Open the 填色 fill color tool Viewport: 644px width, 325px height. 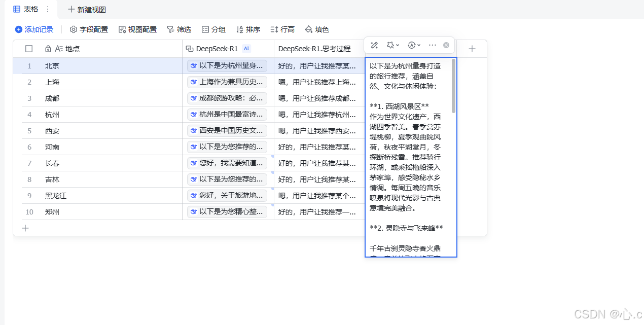317,29
